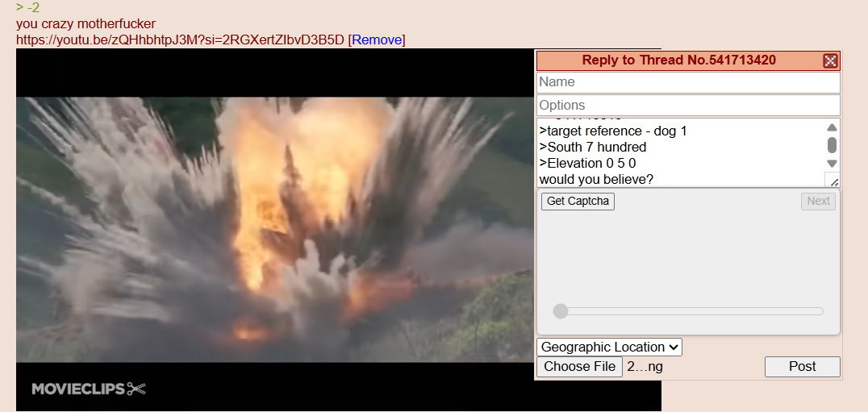The width and height of the screenshot is (868, 412).
Task: Open the Geographic Location dropdown
Action: (x=610, y=347)
